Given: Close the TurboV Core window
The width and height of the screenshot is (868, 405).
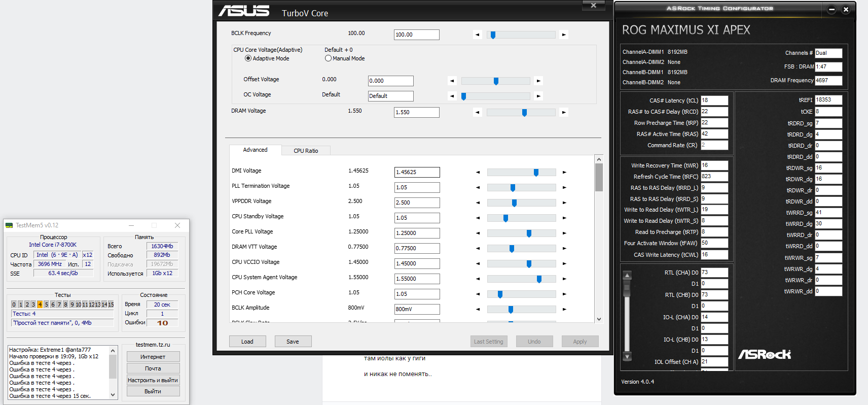Looking at the screenshot, I should tap(593, 5).
